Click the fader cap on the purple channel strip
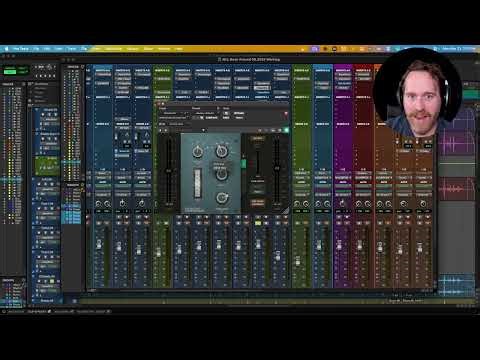The width and height of the screenshot is (480, 360). (x=339, y=246)
